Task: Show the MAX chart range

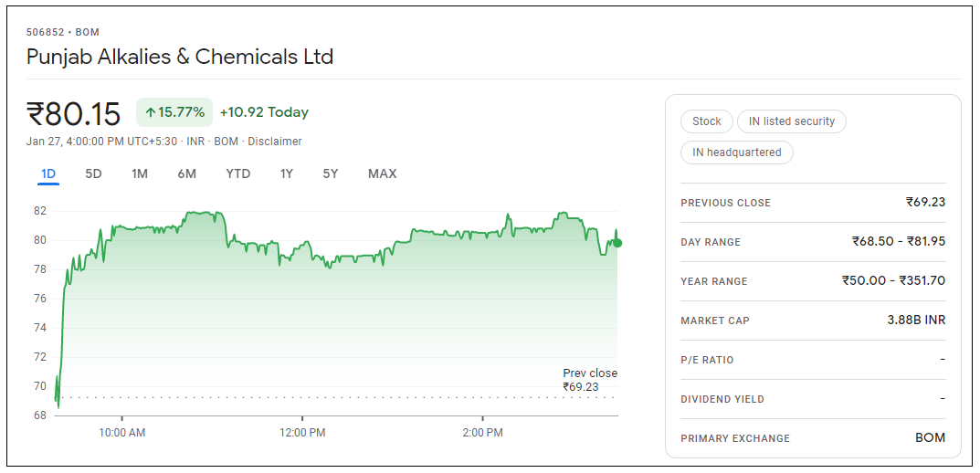Action: tap(382, 173)
